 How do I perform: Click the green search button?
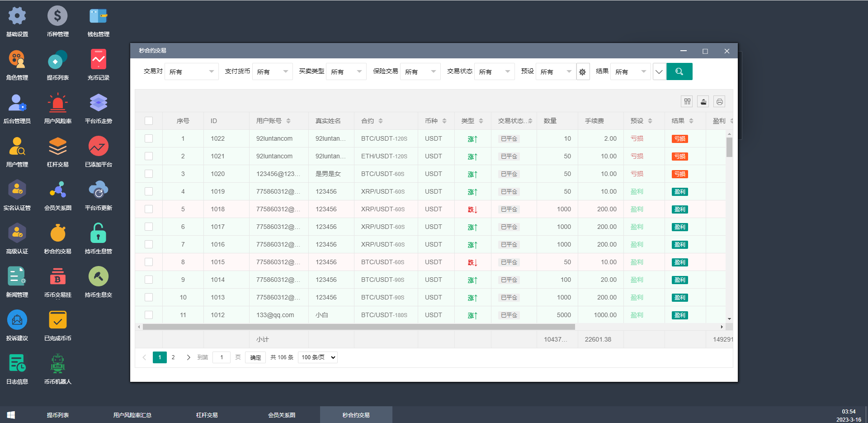tap(679, 71)
